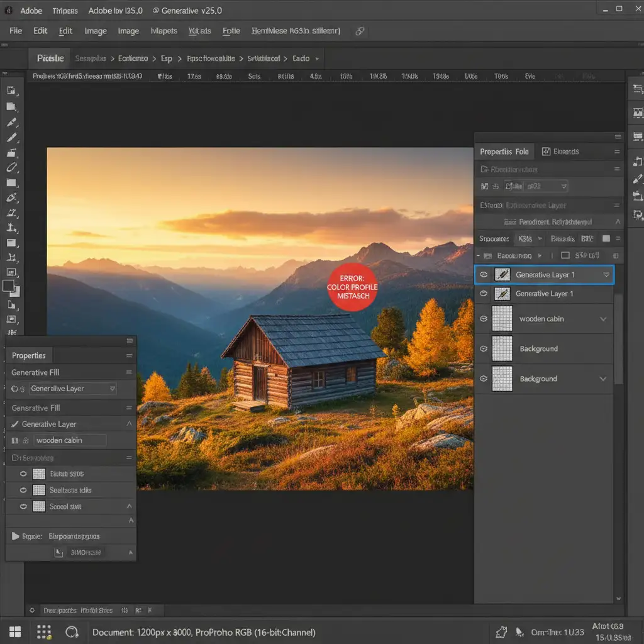This screenshot has width=644, height=644.
Task: Click the Windows Start button in taskbar
Action: 14,631
